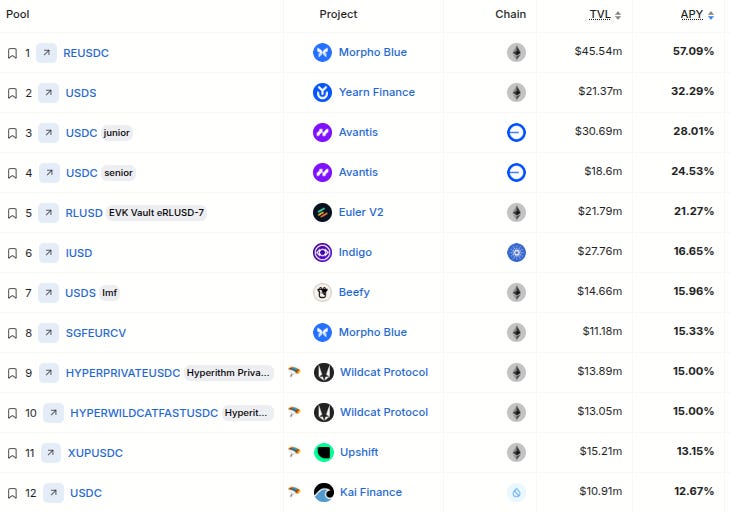Open the Yearn Finance project link
This screenshot has width=730, height=512.
click(x=377, y=92)
